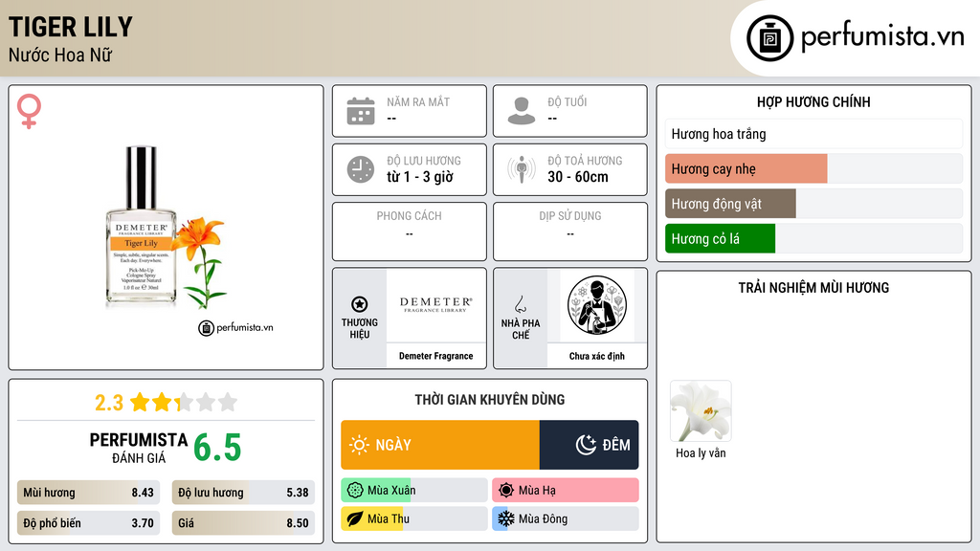This screenshot has height=551, width=980.
Task: Click the sillage person icon for Độ toả hương
Action: [522, 168]
